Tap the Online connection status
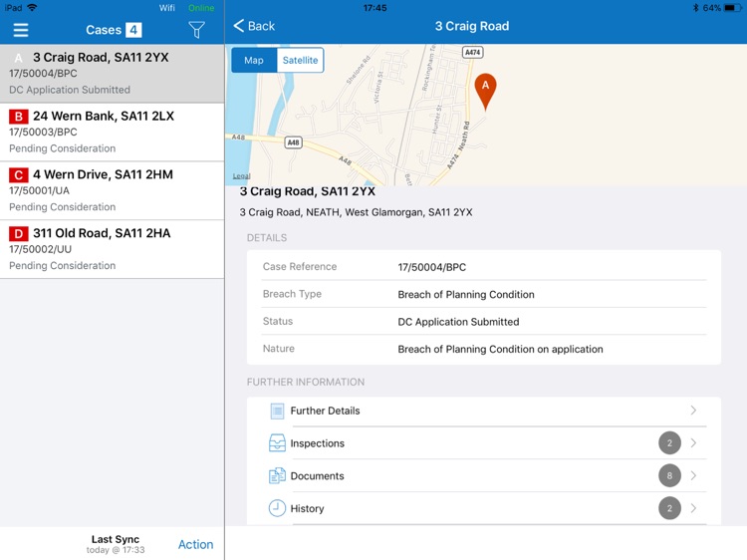This screenshot has height=560, width=747. (x=201, y=8)
